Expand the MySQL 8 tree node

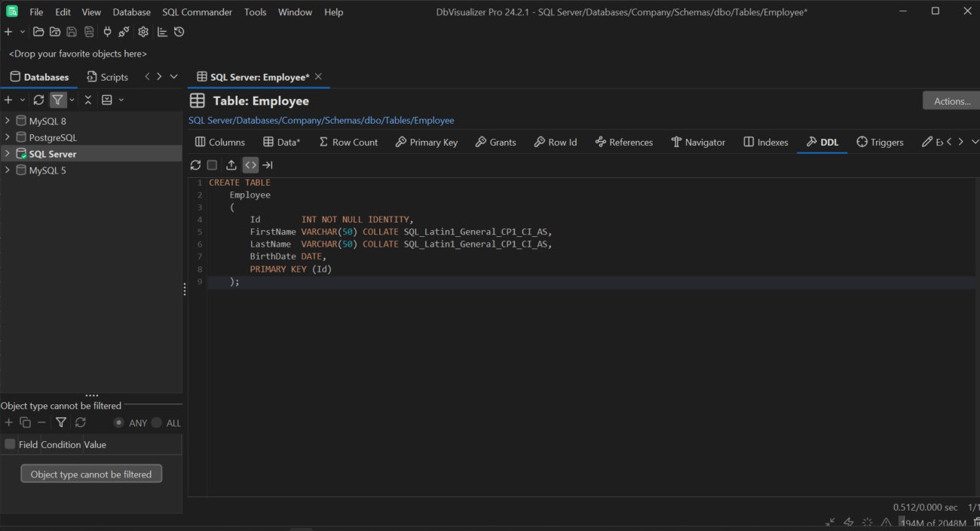point(6,120)
